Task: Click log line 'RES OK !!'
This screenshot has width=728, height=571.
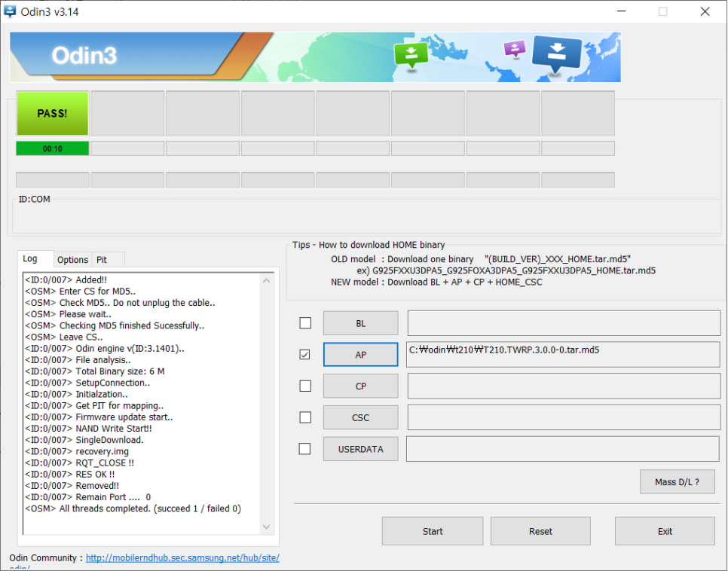Action: pyautogui.click(x=69, y=474)
